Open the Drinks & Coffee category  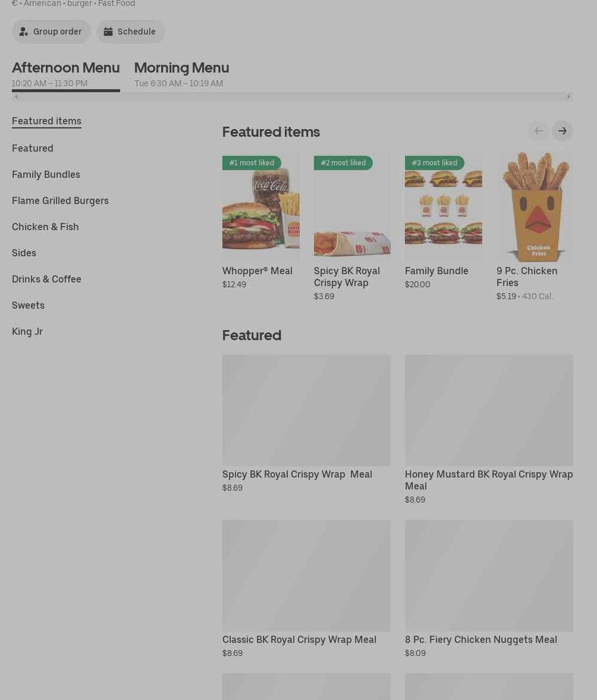tap(46, 280)
